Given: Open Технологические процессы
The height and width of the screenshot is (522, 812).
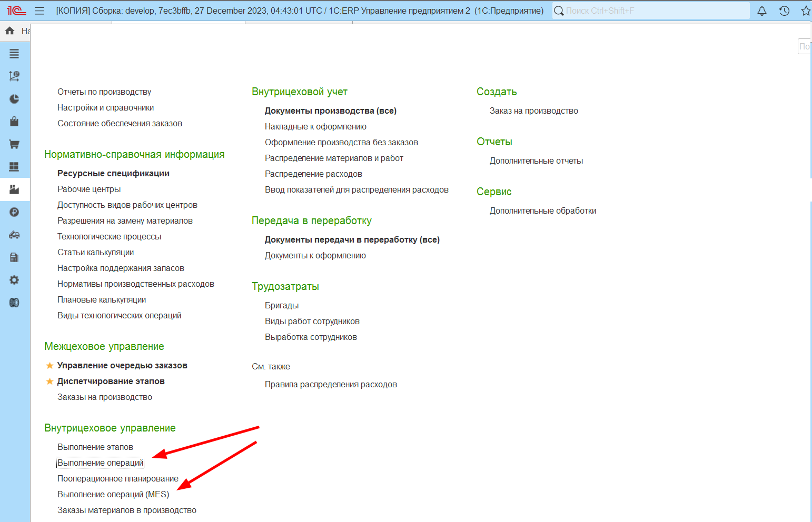Looking at the screenshot, I should pos(109,236).
